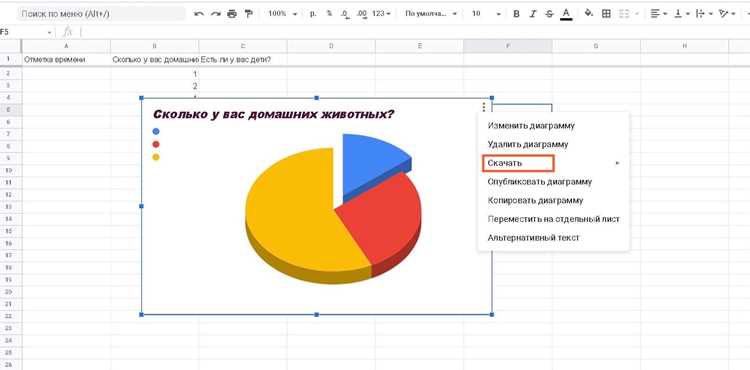Open the horizontal align dropdown
Viewport: 750px width, 370px height.
coord(659,14)
